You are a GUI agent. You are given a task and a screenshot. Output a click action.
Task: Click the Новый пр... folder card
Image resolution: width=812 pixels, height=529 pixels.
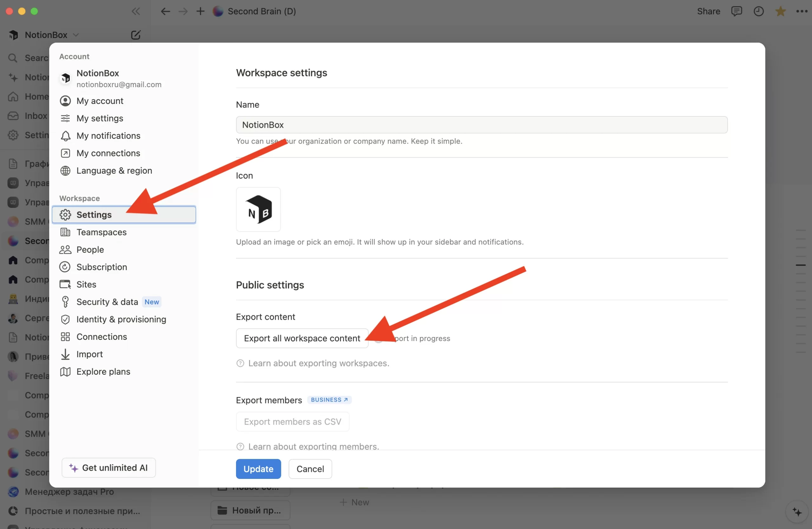251,510
